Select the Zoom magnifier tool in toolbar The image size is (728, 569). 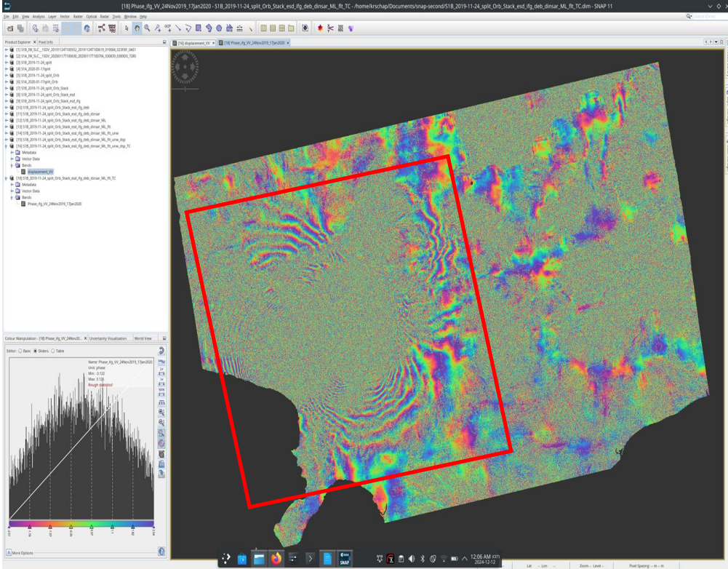[x=147, y=28]
